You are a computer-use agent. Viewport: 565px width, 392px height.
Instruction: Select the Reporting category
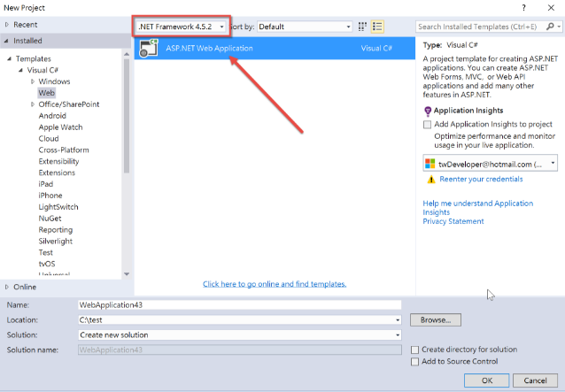click(x=56, y=230)
